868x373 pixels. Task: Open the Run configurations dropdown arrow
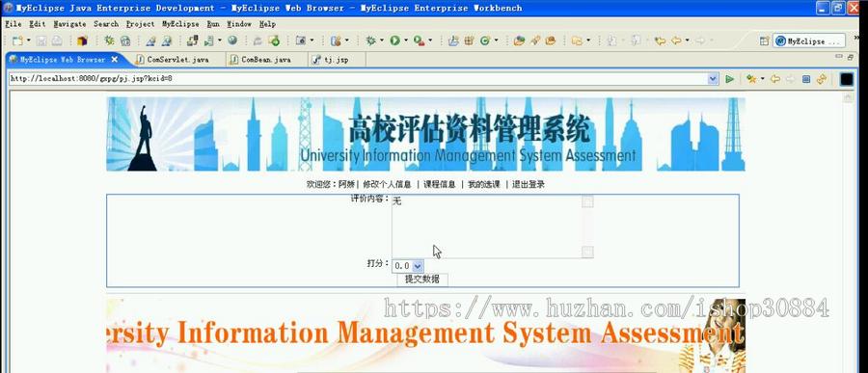(406, 40)
